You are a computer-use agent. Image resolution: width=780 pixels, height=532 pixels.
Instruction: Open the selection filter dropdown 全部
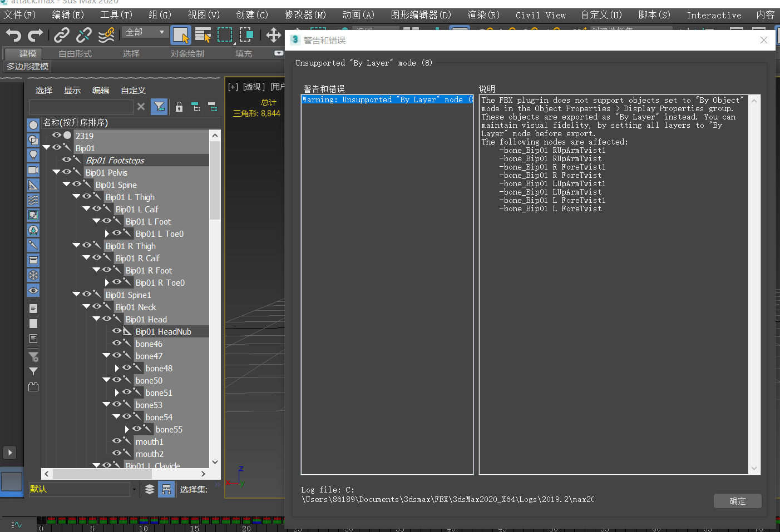[145, 32]
